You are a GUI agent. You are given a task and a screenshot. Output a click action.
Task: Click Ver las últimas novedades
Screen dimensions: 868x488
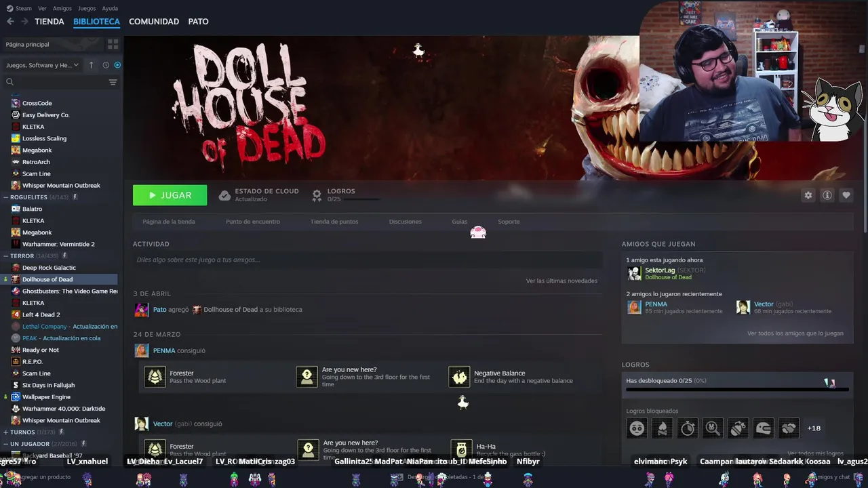point(561,281)
